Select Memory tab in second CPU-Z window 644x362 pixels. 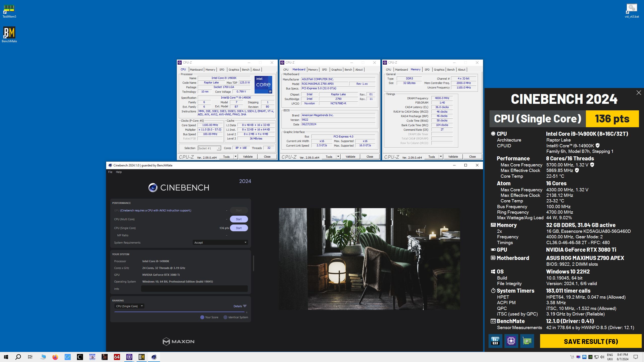tap(313, 70)
